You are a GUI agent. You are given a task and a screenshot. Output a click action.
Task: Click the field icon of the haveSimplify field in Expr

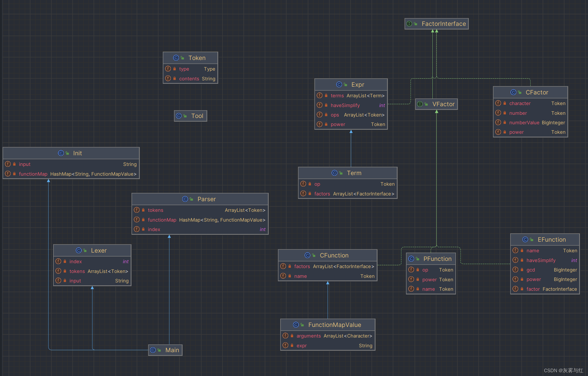pos(320,105)
